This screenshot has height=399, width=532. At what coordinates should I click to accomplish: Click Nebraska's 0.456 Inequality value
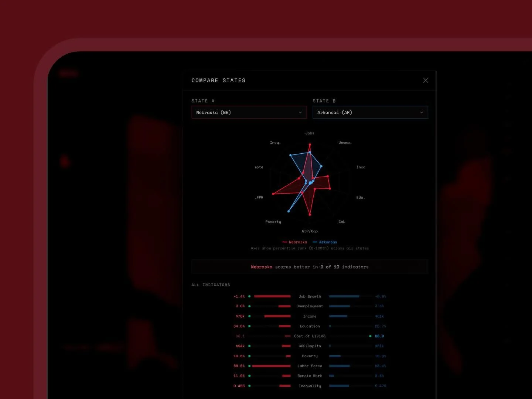[239, 386]
